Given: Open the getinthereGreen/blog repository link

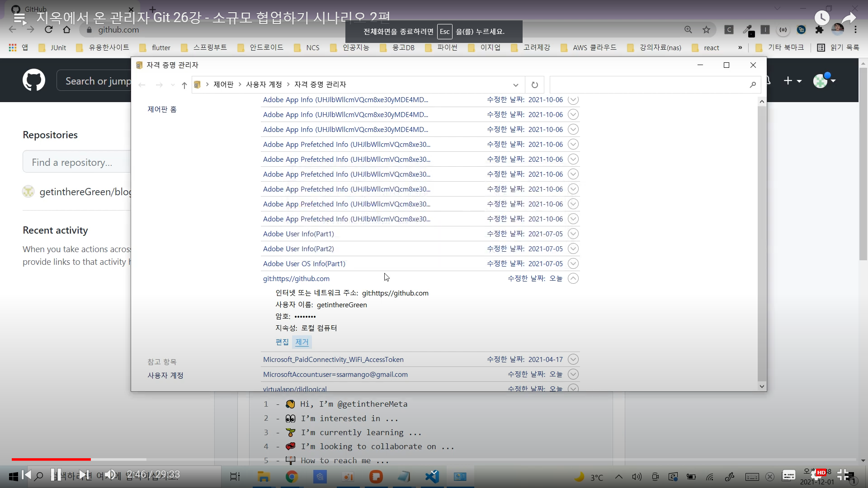Looking at the screenshot, I should pos(85,192).
